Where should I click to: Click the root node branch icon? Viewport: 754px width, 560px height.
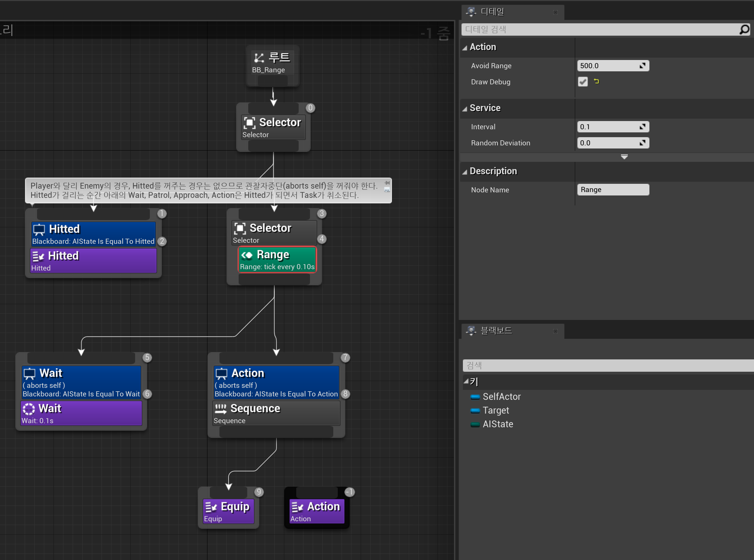(x=259, y=58)
